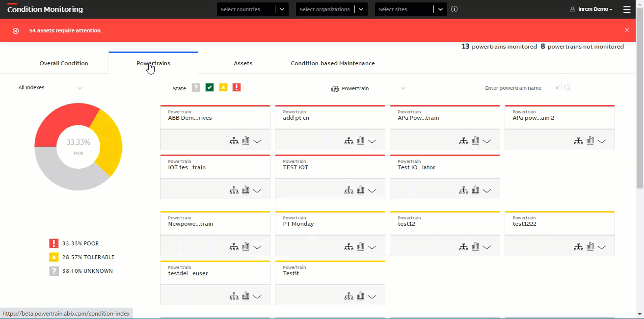This screenshot has width=644, height=319.
Task: Click the alert error icon in red banner
Action: (x=16, y=30)
